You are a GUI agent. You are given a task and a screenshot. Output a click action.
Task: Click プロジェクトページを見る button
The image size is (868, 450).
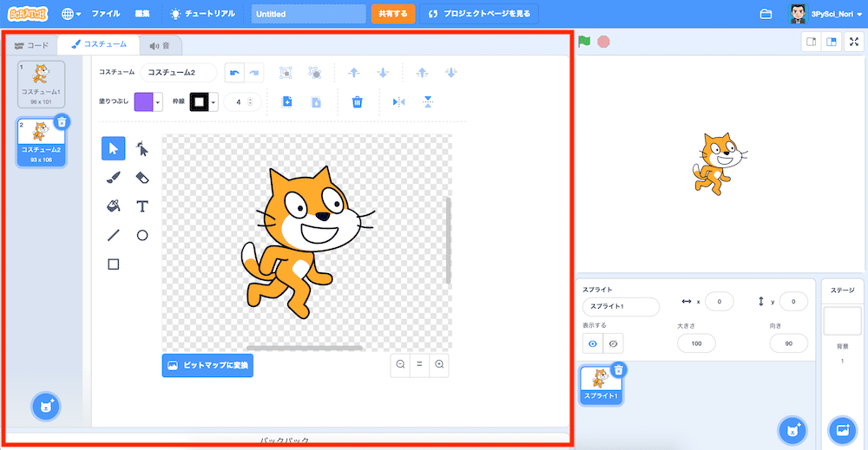point(479,14)
